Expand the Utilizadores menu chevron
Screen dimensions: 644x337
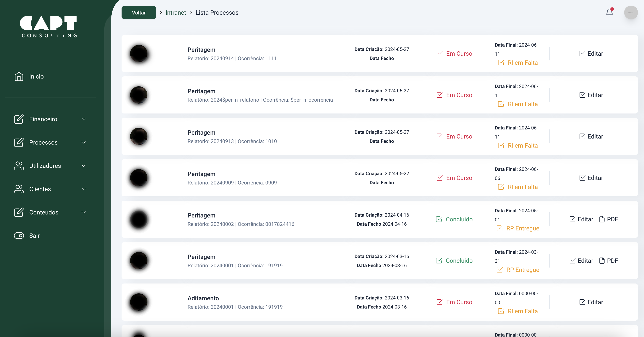click(x=84, y=166)
